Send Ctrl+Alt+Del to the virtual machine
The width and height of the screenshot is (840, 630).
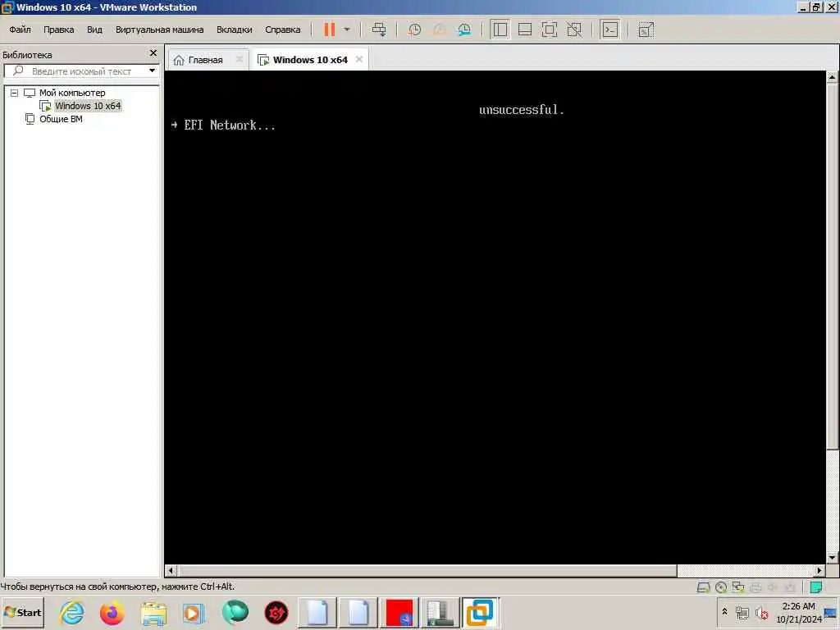pyautogui.click(x=379, y=30)
